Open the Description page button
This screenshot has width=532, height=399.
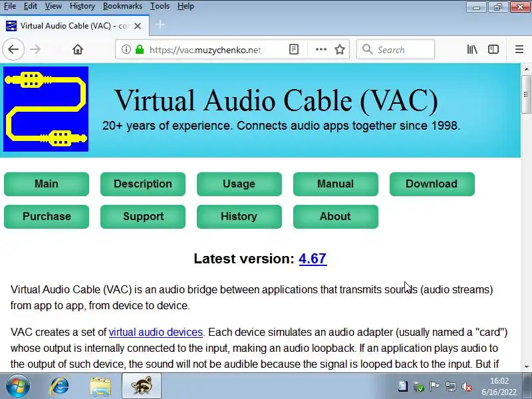point(143,184)
